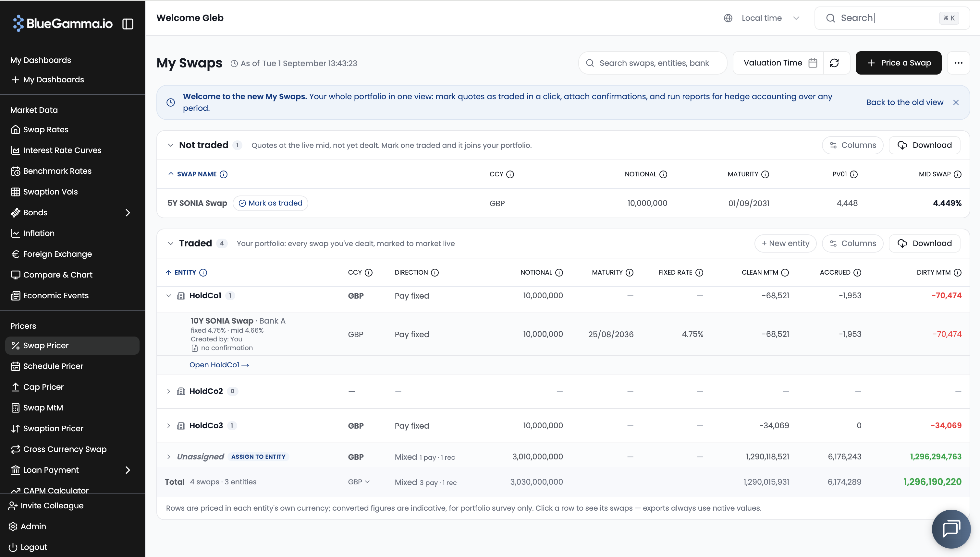Click the DIRTY MTM info icon
The height and width of the screenshot is (557, 980).
coord(957,272)
